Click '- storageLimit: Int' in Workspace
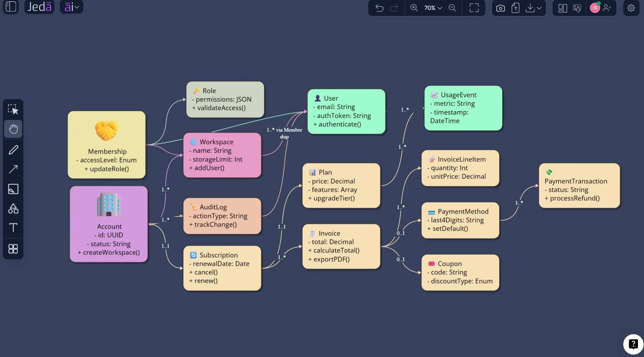 coord(216,159)
